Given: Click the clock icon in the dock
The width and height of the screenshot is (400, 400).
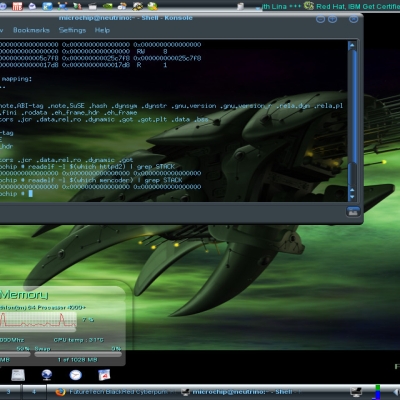Looking at the screenshot, I should click(76, 375).
